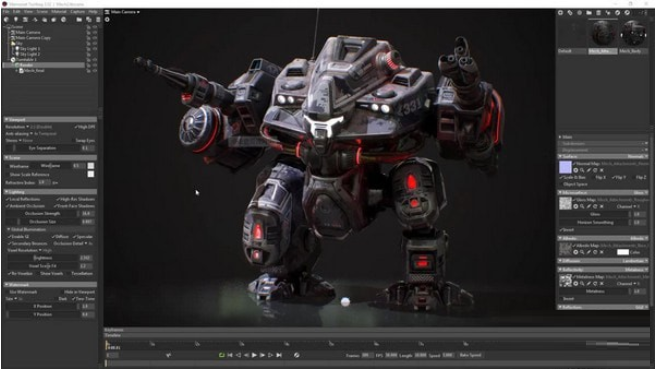Click the new light bulb icon in scene toolbar

(15, 19)
